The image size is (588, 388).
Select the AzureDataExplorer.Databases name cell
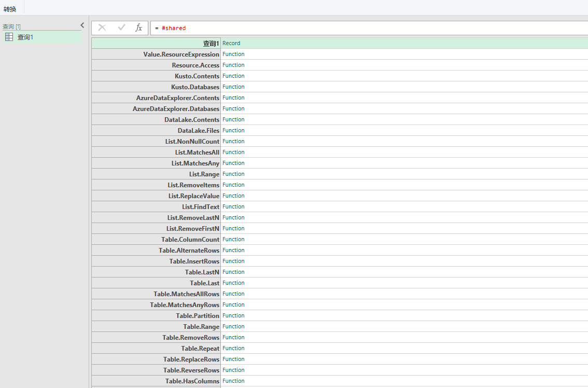(x=156, y=108)
